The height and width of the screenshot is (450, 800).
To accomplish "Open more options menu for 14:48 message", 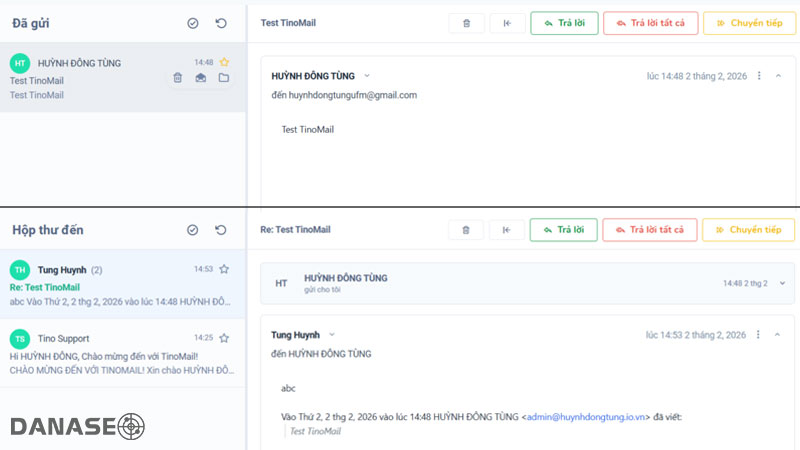I will click(x=759, y=76).
